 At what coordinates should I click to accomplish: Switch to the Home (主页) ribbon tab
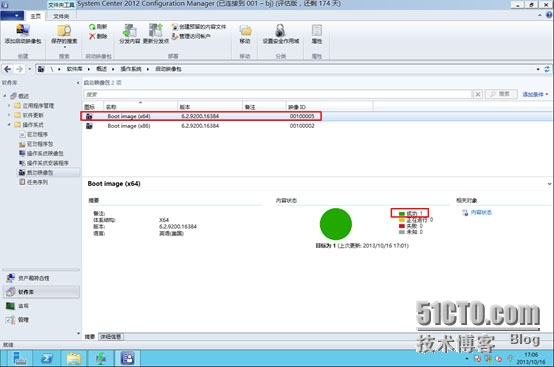36,16
